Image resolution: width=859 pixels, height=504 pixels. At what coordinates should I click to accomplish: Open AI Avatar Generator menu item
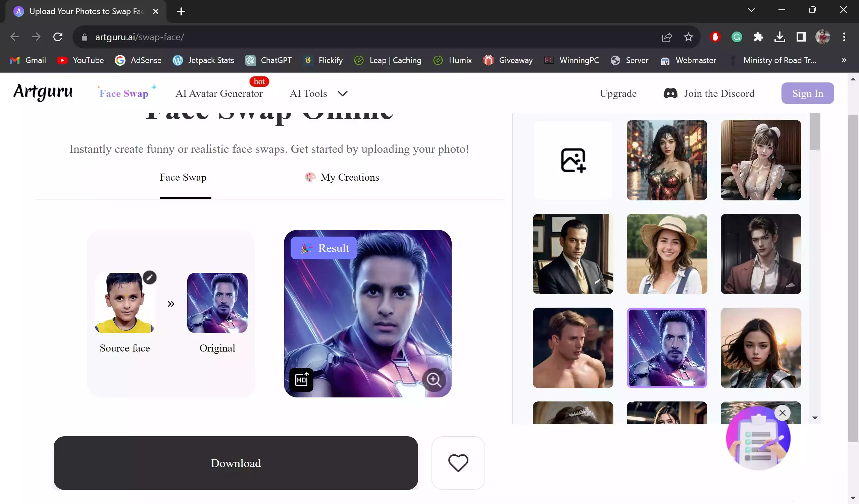pyautogui.click(x=219, y=93)
